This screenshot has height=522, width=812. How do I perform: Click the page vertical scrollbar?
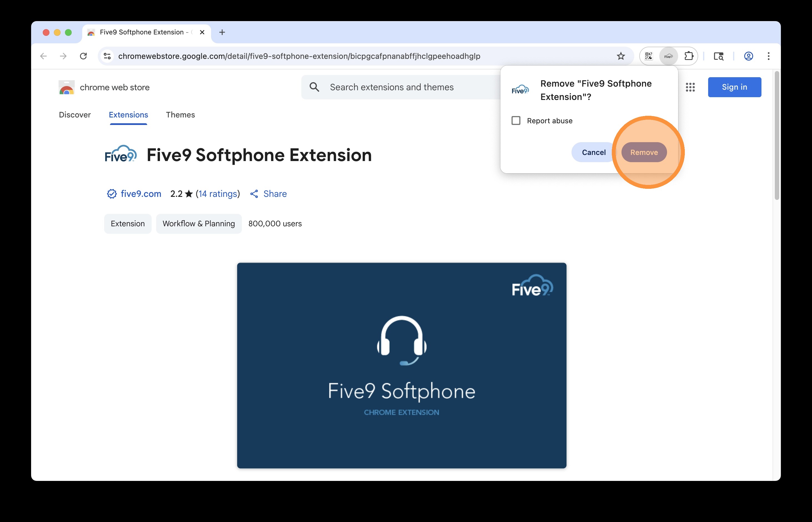[x=777, y=135]
